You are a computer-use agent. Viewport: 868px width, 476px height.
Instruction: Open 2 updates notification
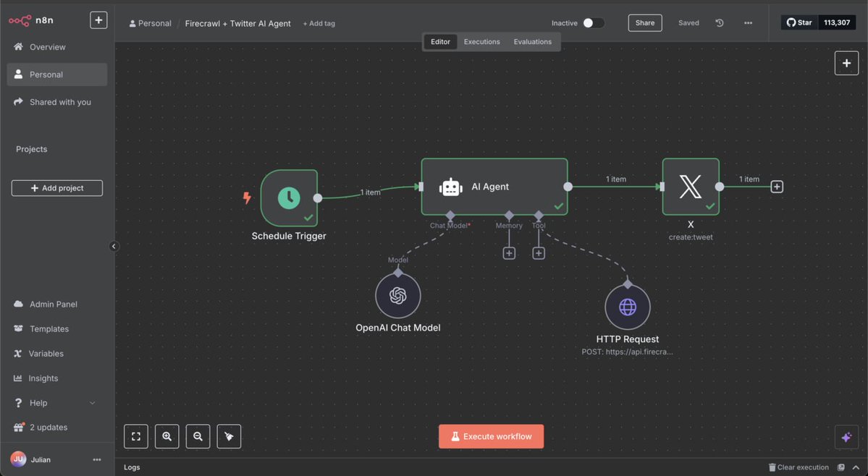pyautogui.click(x=49, y=428)
